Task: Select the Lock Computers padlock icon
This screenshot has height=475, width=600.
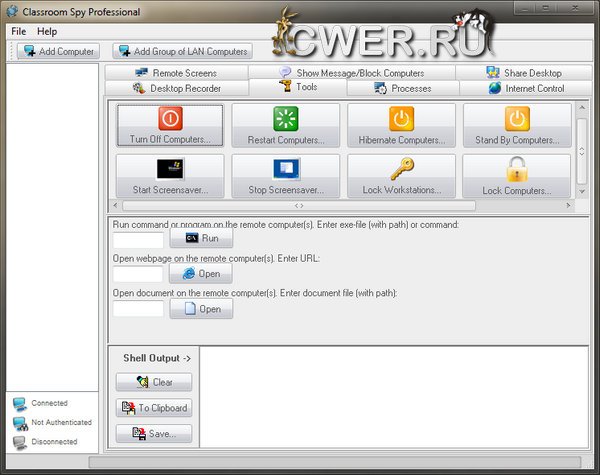Action: coord(517,170)
